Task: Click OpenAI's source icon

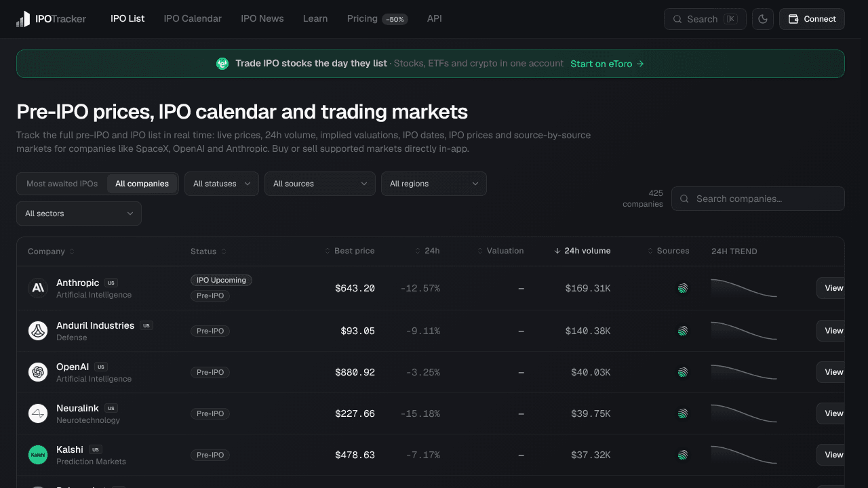Action: coord(683,372)
